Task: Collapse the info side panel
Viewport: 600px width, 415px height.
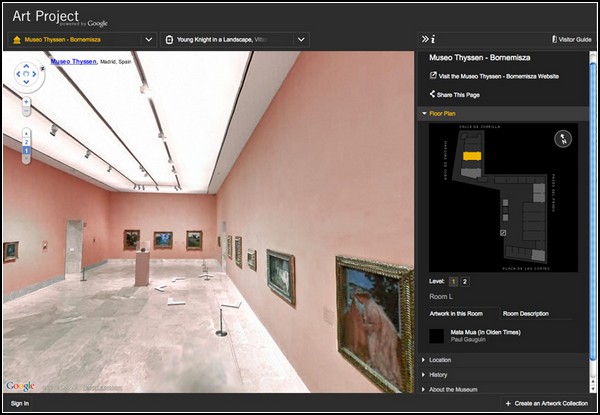Action: coord(424,39)
